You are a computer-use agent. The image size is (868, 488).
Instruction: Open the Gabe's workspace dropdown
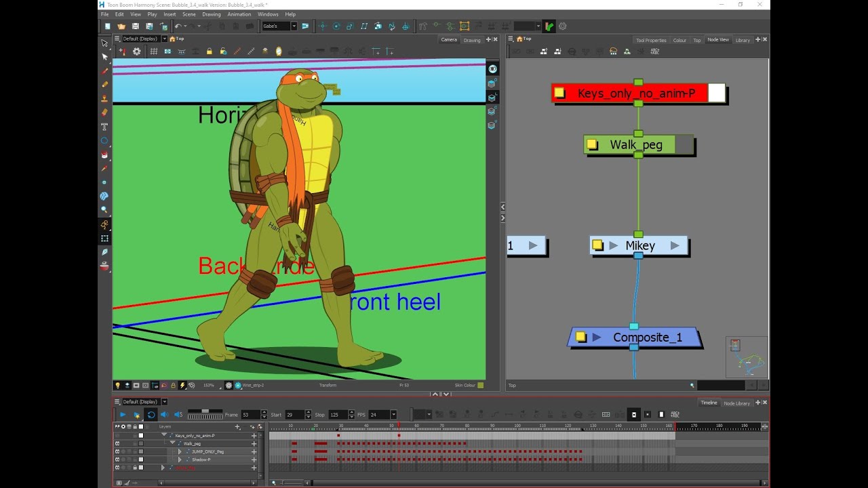coord(294,26)
